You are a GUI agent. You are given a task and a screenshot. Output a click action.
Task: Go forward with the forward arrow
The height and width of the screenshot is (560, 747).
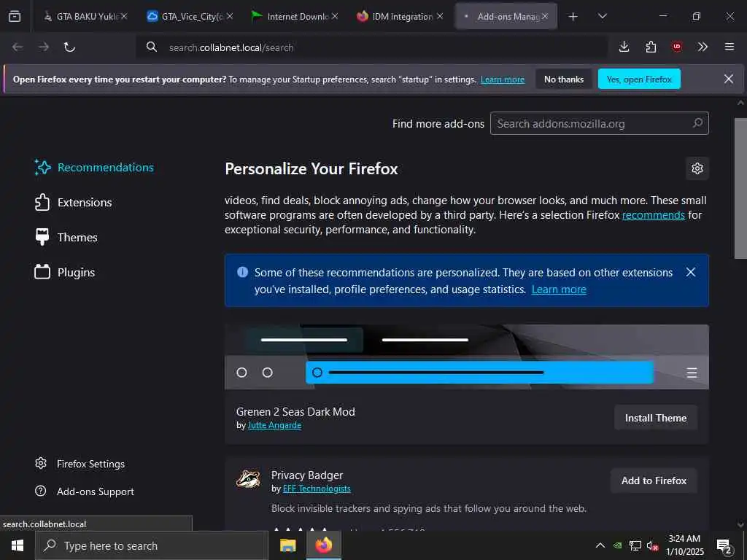tap(44, 47)
